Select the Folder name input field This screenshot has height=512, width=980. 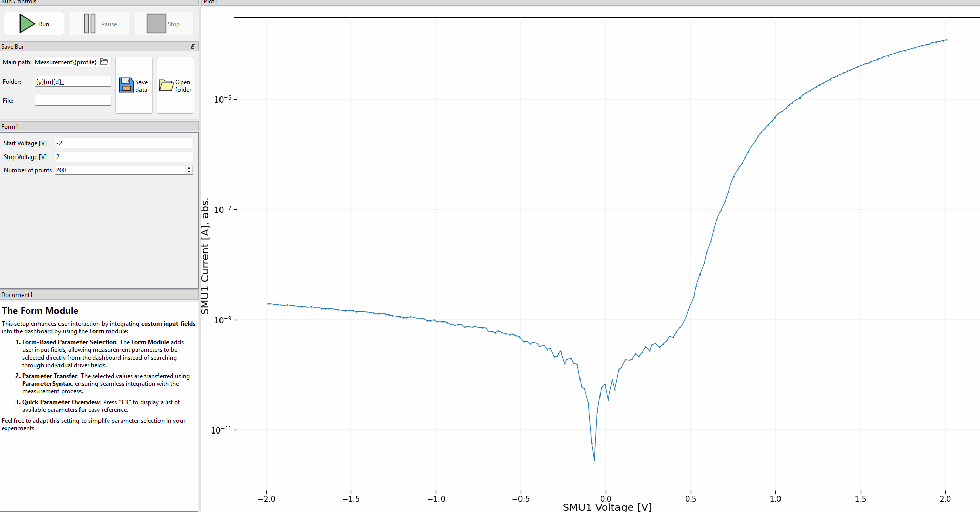(x=73, y=82)
